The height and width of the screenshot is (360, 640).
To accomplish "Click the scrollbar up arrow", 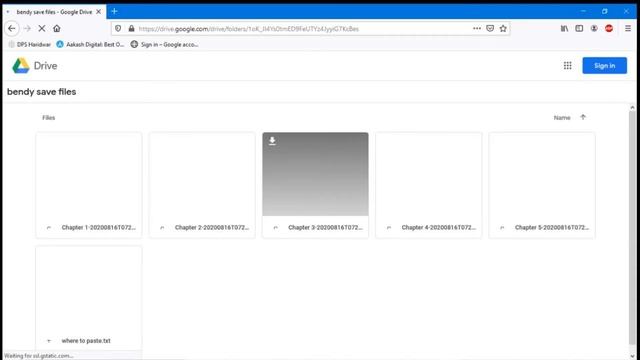I will [x=632, y=107].
